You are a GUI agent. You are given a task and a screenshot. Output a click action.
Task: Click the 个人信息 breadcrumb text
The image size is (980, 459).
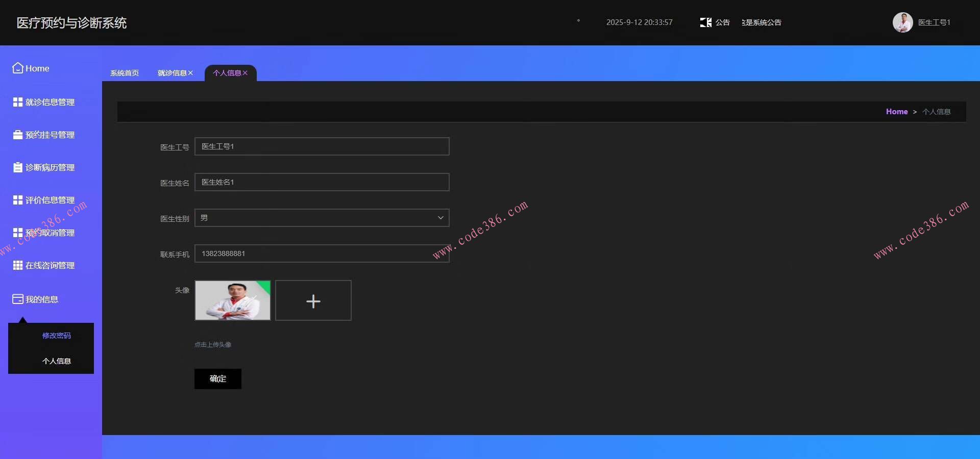[x=937, y=112]
